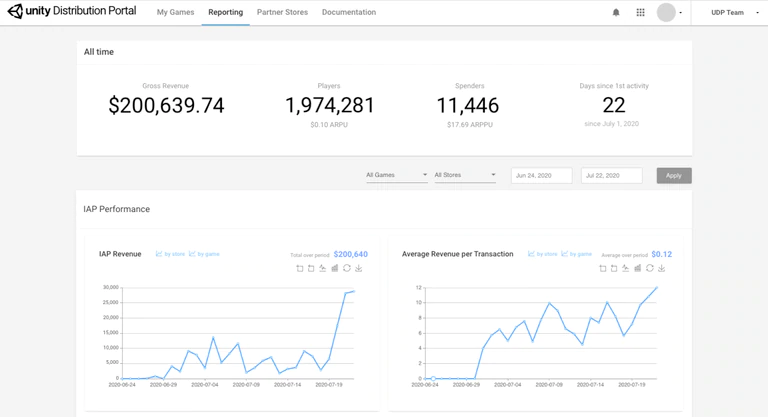Click the All time heading
The height and width of the screenshot is (417, 768).
[x=98, y=52]
